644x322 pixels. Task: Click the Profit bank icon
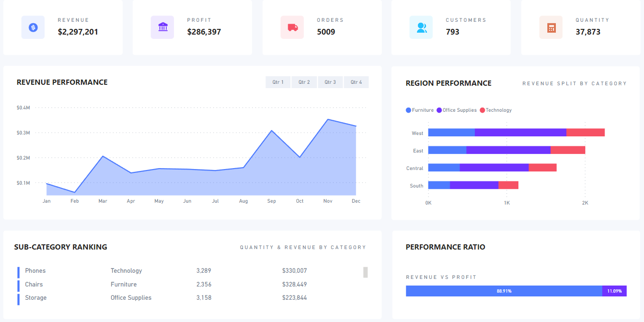tap(163, 27)
